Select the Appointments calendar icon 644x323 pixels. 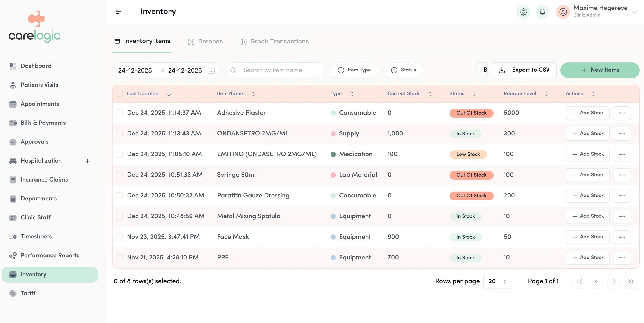13,104
